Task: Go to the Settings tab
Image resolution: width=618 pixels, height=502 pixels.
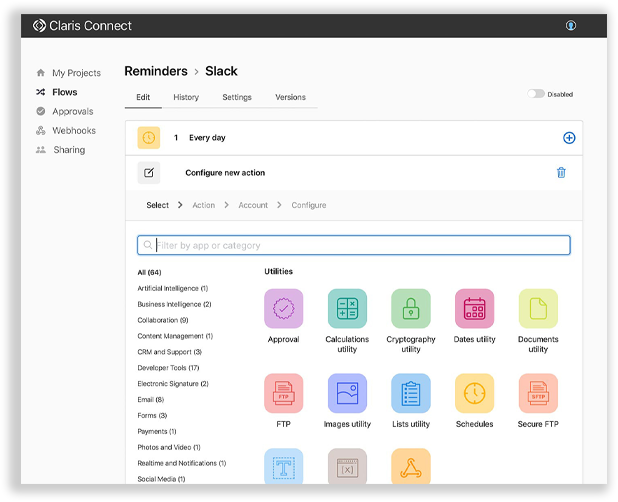Action: [237, 98]
